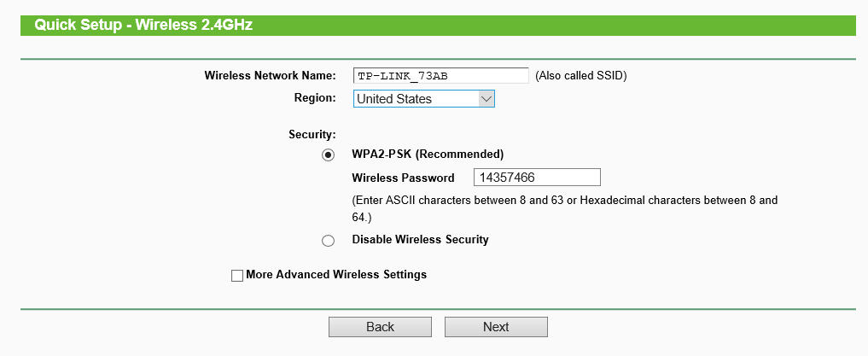
Task: Click the Region dropdown chevron arrow
Action: 486,99
